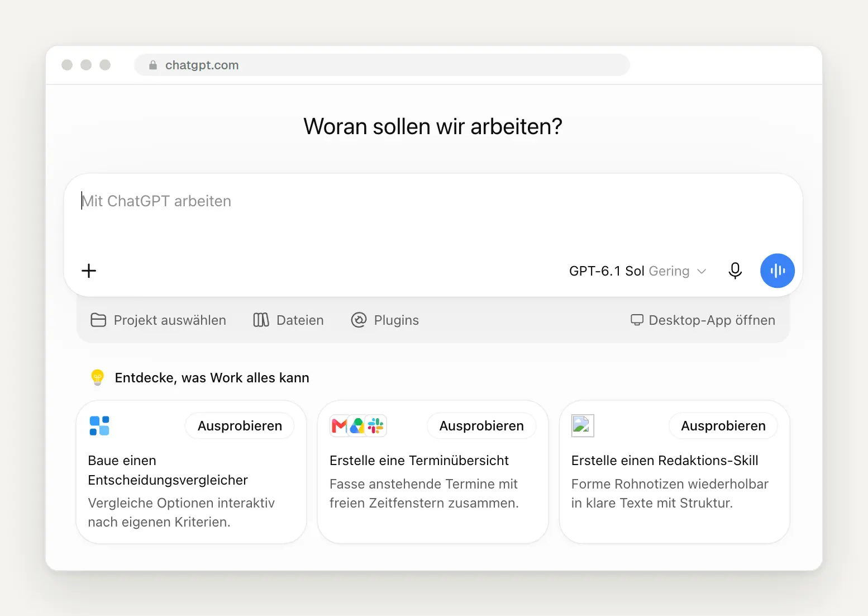Click the image thumbnail in Redaktions-Skill card
This screenshot has height=616, width=868.
(583, 426)
